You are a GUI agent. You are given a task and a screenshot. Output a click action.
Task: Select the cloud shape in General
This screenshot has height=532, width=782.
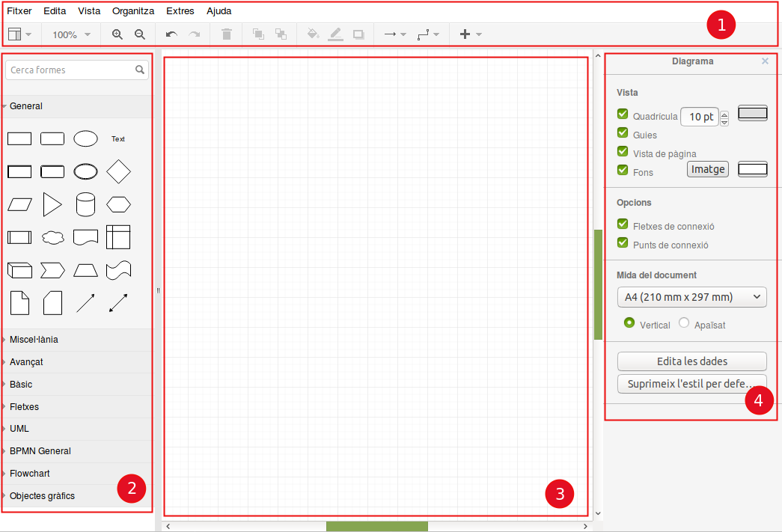52,237
